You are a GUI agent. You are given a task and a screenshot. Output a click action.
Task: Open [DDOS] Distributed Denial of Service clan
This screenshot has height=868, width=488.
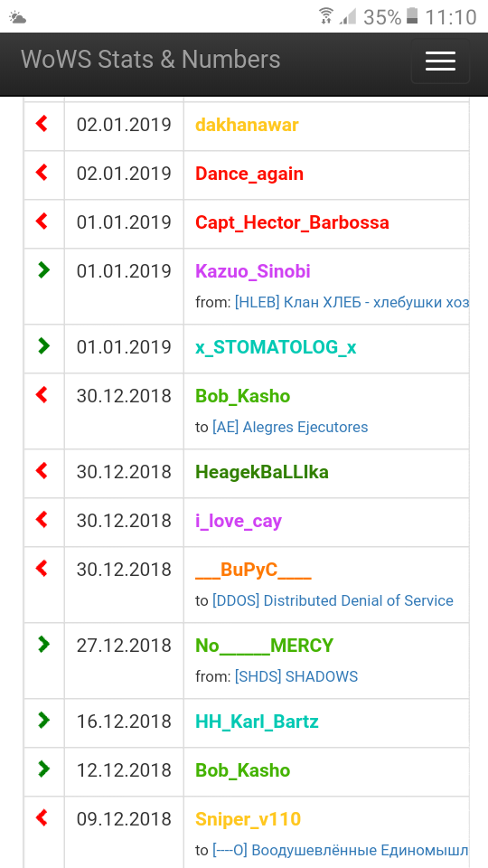(x=333, y=600)
